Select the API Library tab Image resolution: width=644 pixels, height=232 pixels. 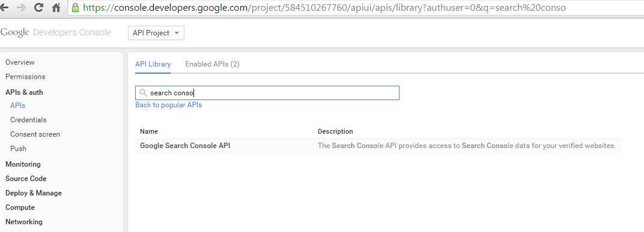point(153,64)
